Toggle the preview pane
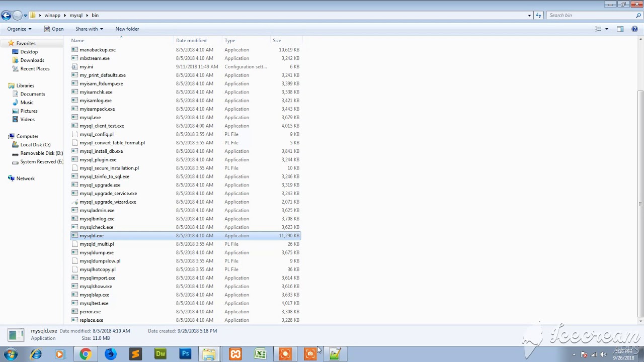Screen dimensions: 644x362 620,29
